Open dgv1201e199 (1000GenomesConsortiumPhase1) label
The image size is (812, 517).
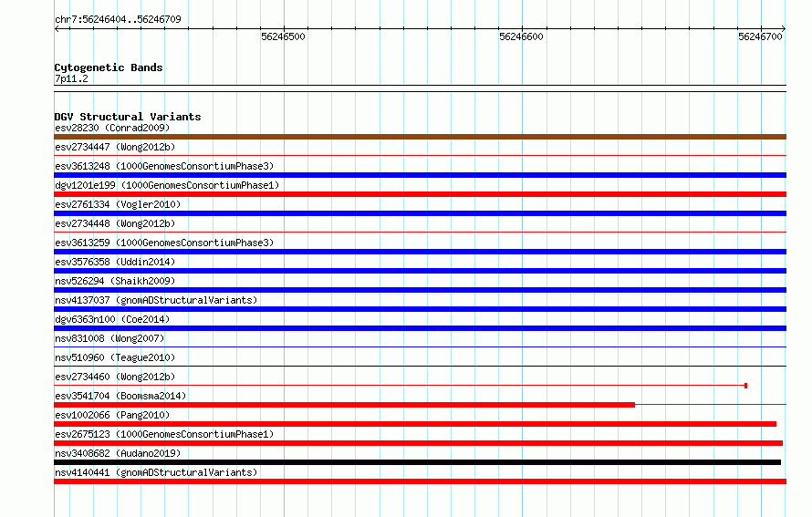(167, 185)
